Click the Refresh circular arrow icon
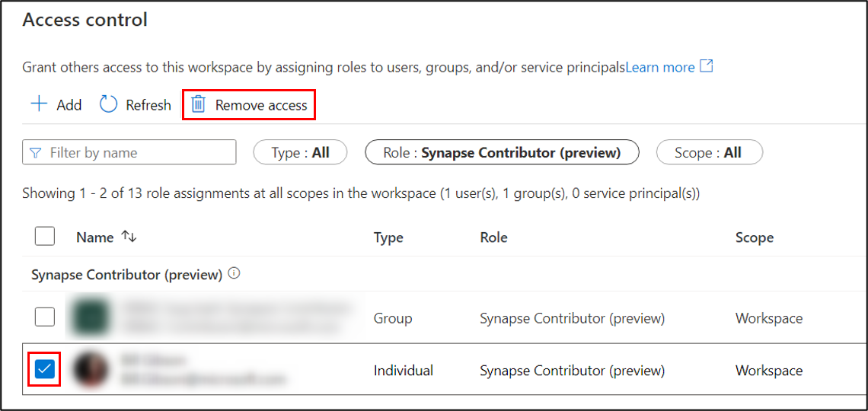 point(108,104)
